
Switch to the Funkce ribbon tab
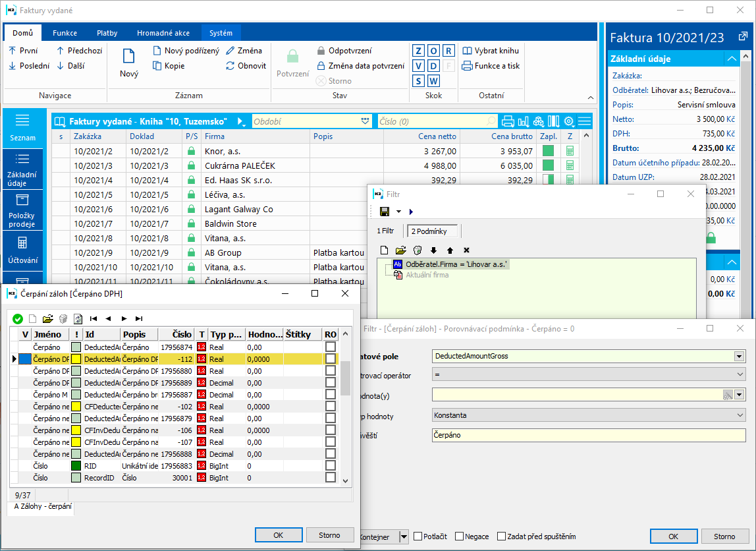[65, 33]
